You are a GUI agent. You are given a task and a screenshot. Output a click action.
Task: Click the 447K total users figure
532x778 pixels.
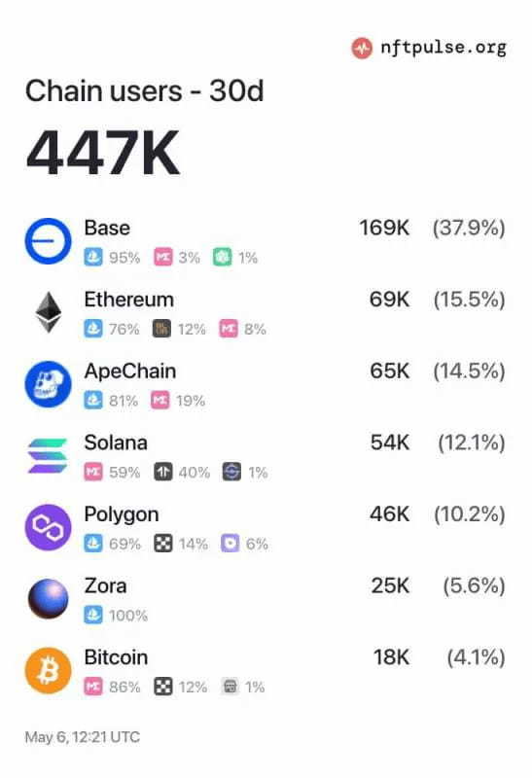pos(103,153)
